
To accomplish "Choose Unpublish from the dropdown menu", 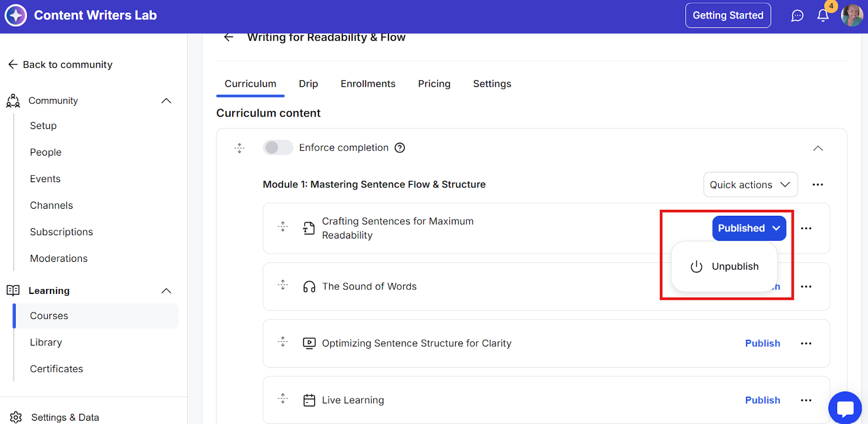I will [725, 267].
